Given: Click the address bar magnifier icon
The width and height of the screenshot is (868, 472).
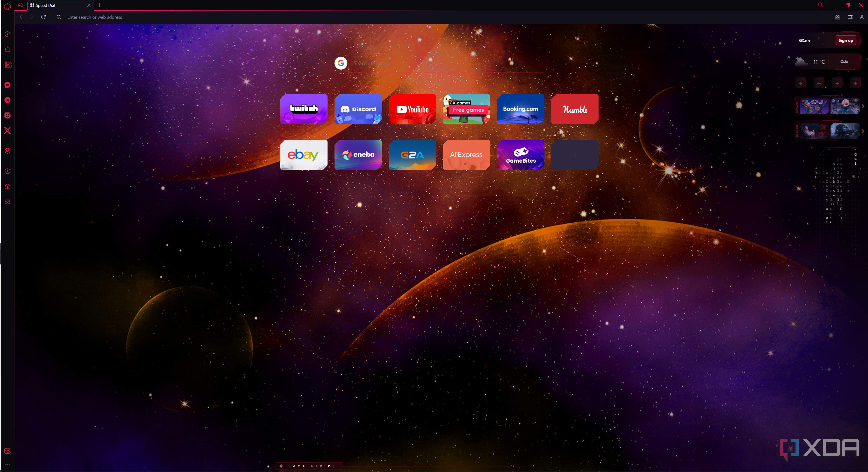Looking at the screenshot, I should 59,17.
